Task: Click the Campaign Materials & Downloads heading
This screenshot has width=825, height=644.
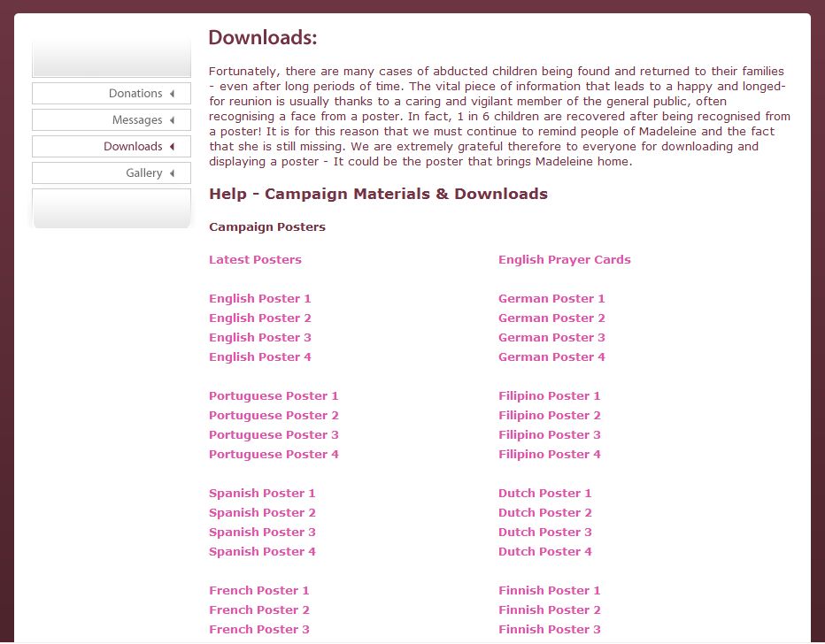Action: point(378,194)
